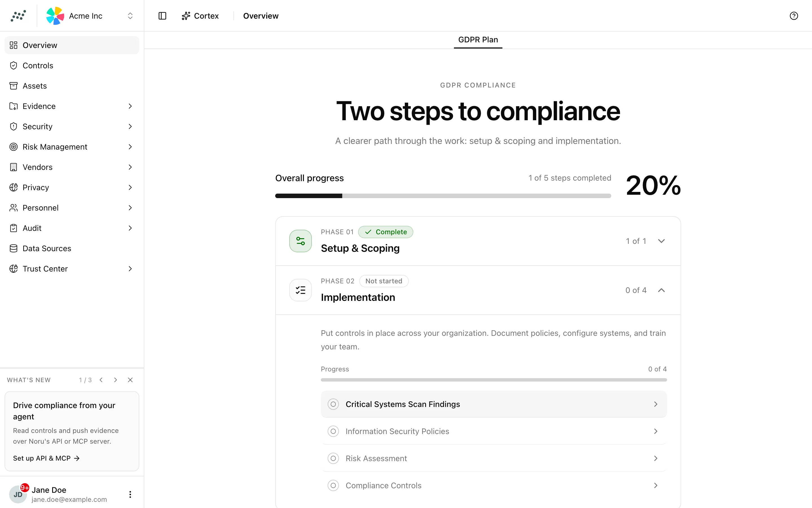Click status circle for Risk Assessment
The image size is (812, 508).
pos(333,458)
